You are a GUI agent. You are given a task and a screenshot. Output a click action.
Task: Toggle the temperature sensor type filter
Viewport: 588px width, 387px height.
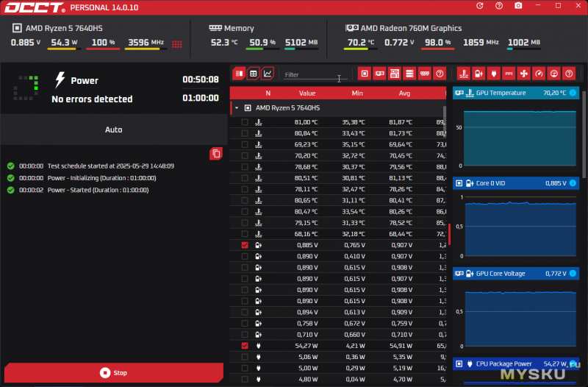464,74
